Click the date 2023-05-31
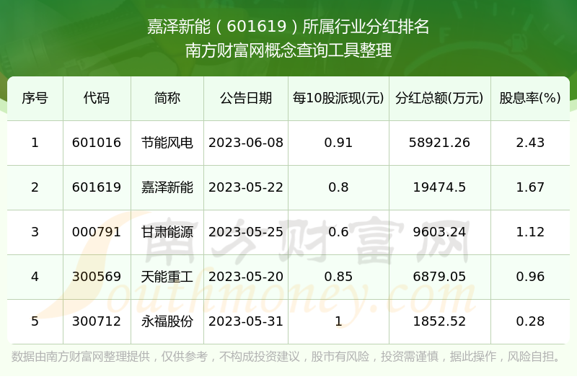This screenshot has width=577, height=392. tap(246, 321)
